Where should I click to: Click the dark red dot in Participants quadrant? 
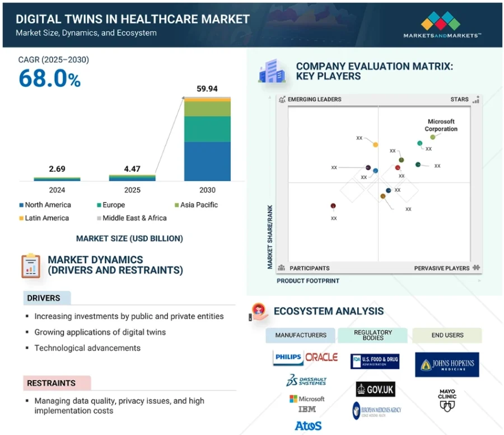click(333, 206)
